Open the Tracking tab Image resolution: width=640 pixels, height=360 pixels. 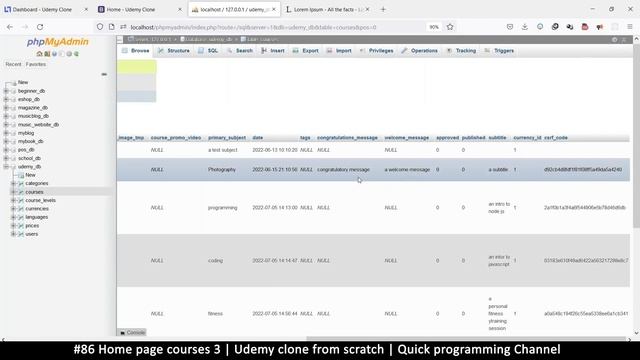click(x=461, y=51)
